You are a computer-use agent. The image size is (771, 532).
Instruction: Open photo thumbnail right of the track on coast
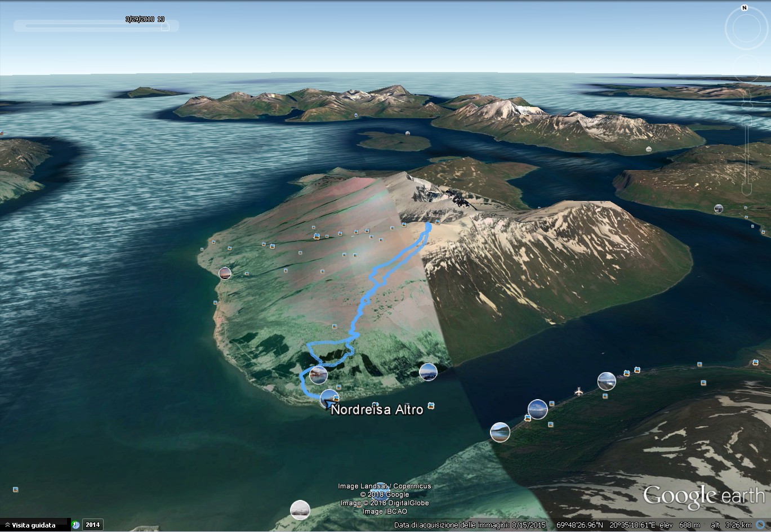pos(429,372)
